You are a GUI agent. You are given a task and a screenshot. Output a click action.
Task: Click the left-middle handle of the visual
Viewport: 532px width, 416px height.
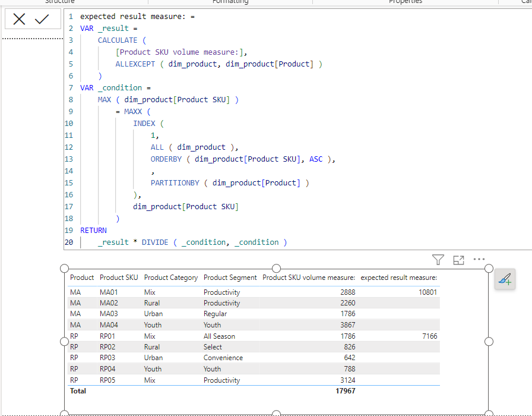click(65, 342)
